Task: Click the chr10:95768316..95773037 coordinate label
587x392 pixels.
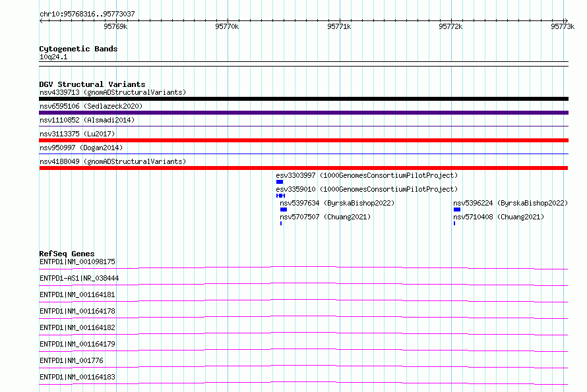Action: [x=87, y=14]
